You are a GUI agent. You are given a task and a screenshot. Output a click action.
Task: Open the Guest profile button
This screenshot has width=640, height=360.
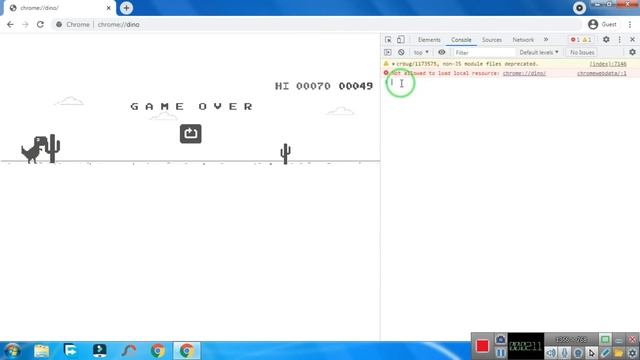pos(602,24)
